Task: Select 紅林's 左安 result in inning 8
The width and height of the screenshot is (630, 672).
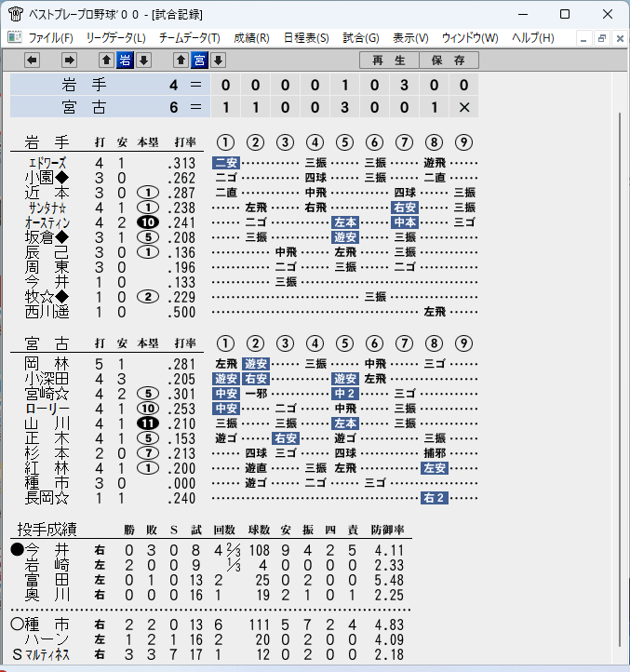Action: [435, 468]
